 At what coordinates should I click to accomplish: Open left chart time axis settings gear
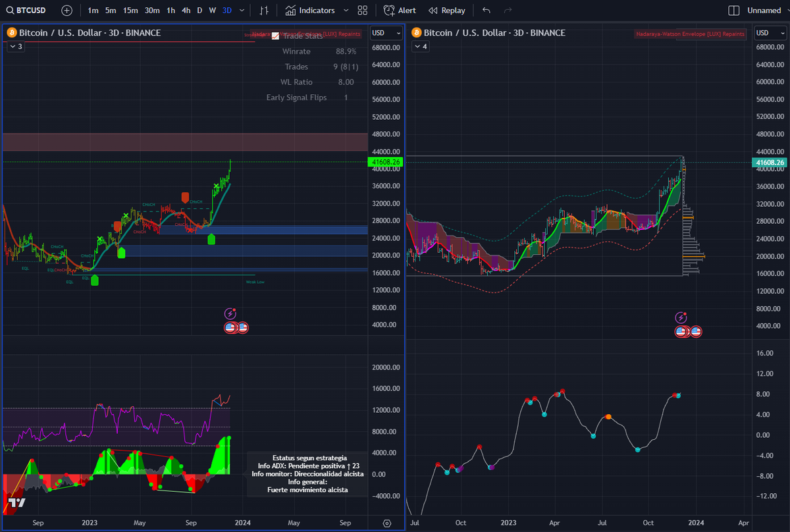386,523
